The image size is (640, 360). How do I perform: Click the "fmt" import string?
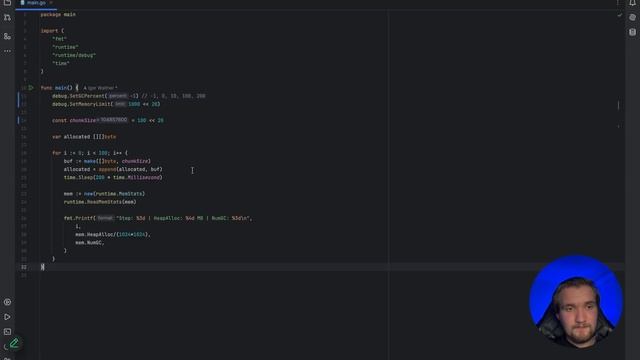[x=59, y=39]
